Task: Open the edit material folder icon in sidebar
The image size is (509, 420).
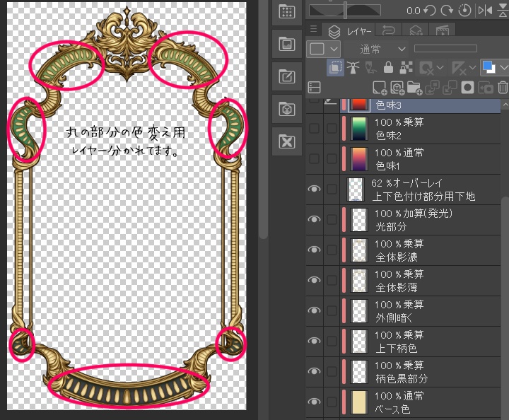Action: pyautogui.click(x=287, y=76)
